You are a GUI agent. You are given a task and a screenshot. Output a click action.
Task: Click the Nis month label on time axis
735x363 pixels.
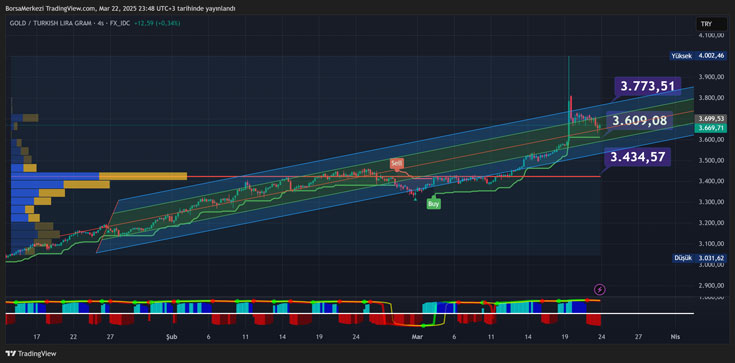tap(675, 337)
